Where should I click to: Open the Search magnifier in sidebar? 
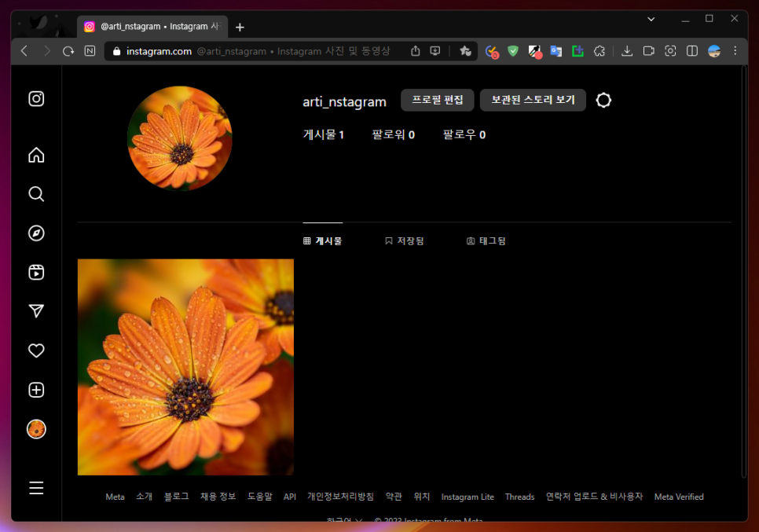coord(36,194)
